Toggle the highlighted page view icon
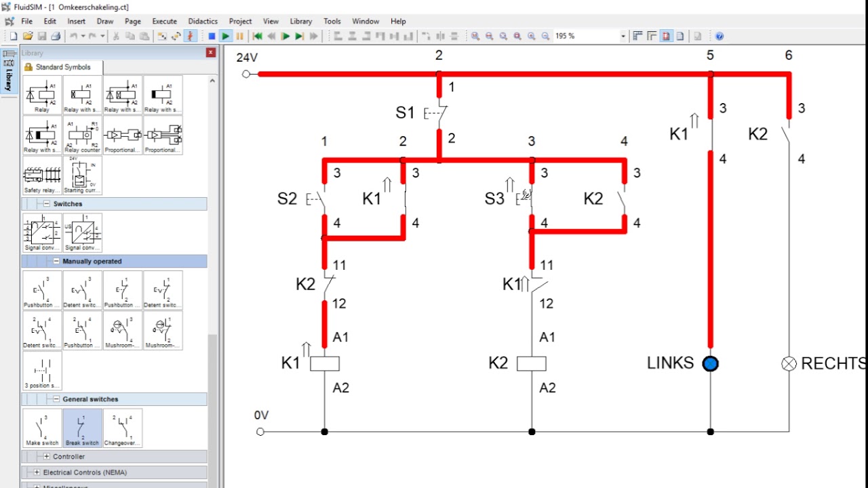The image size is (868, 488). (666, 36)
